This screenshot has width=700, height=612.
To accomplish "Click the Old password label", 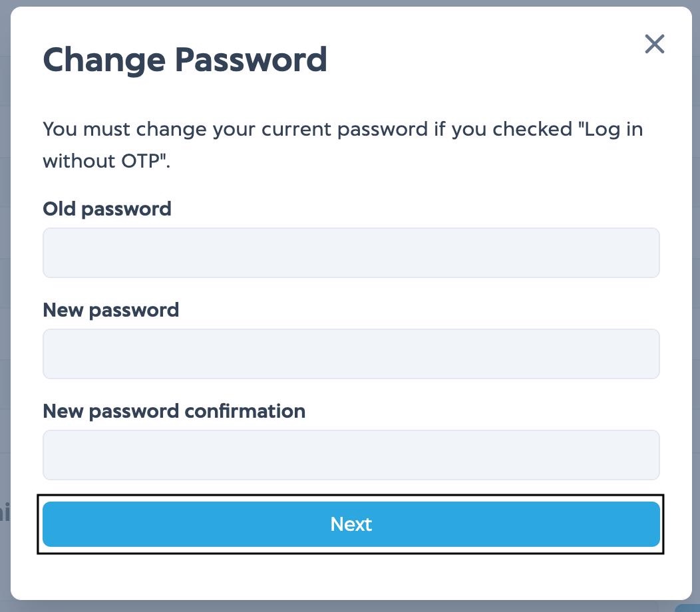I will tap(106, 209).
